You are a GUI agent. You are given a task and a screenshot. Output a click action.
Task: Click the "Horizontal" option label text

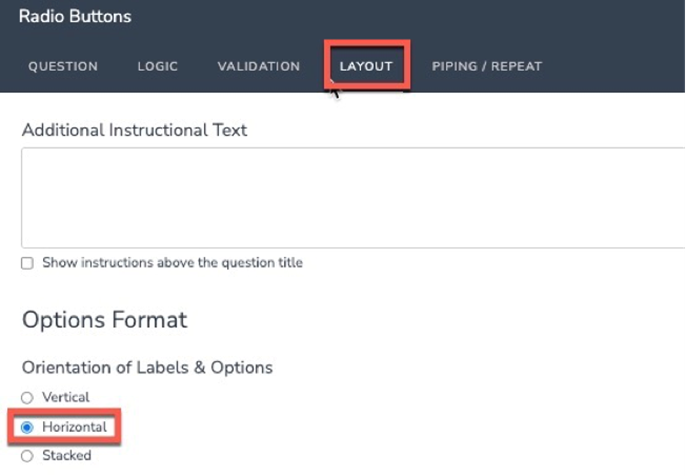74,427
